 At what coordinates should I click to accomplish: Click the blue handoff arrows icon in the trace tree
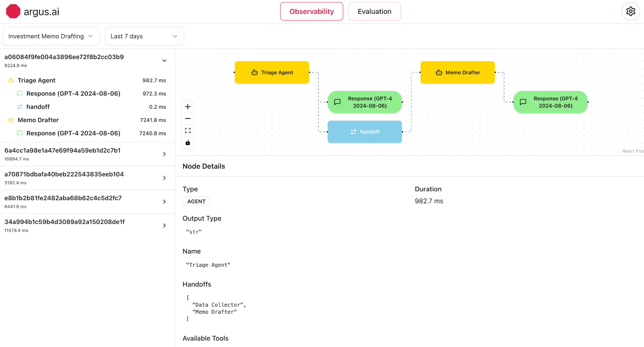click(x=19, y=107)
